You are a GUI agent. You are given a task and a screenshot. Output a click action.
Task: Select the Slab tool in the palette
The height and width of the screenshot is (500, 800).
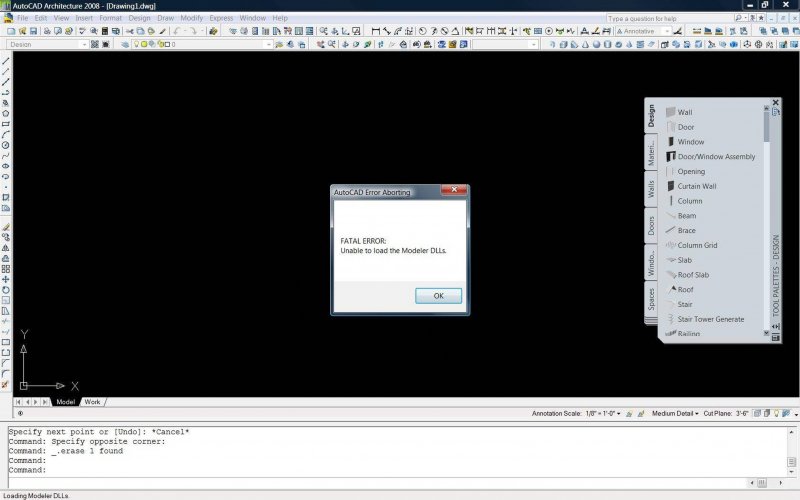click(x=679, y=260)
